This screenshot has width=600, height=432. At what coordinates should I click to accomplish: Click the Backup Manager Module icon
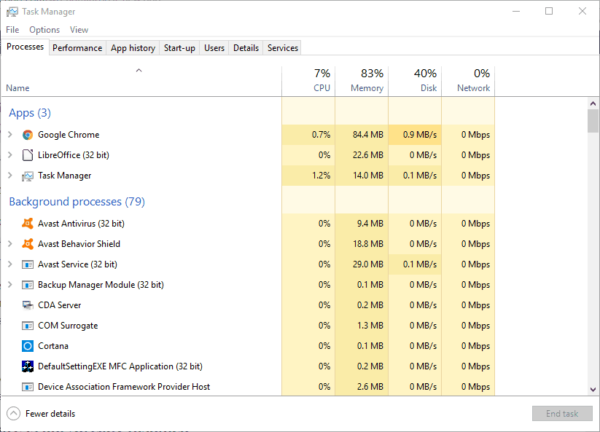pos(27,285)
